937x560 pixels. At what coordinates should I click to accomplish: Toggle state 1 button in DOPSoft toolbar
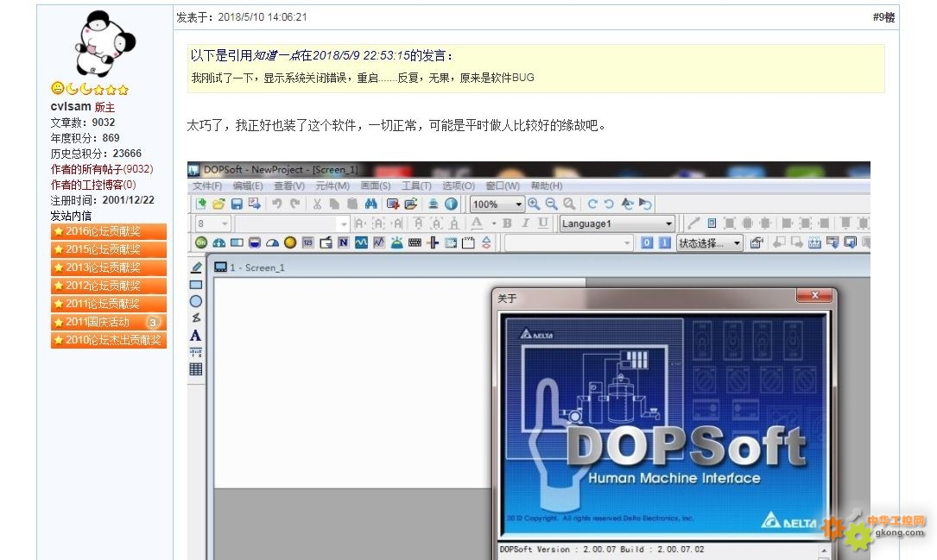tap(664, 242)
